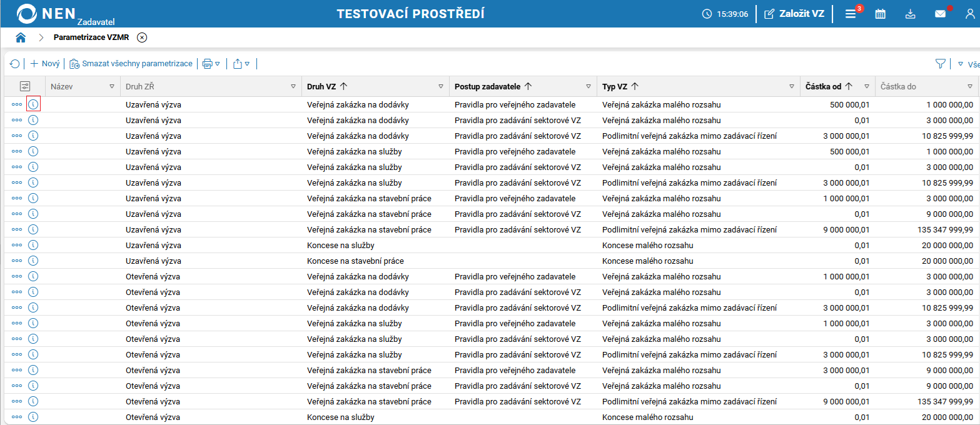Click the download icon in the top bar
The height and width of the screenshot is (425, 980).
pyautogui.click(x=911, y=13)
